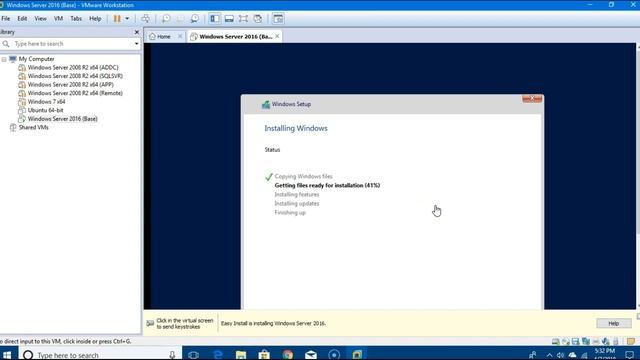
Task: Click the Send Ctrl+Alt+Del toolbar icon
Action: 145,19
